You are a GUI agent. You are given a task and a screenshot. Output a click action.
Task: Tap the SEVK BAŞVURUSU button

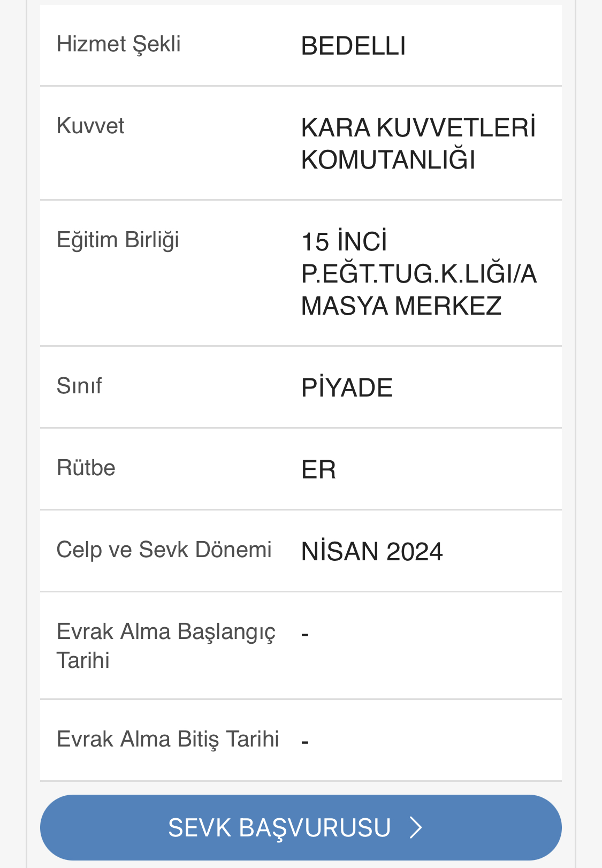(301, 827)
